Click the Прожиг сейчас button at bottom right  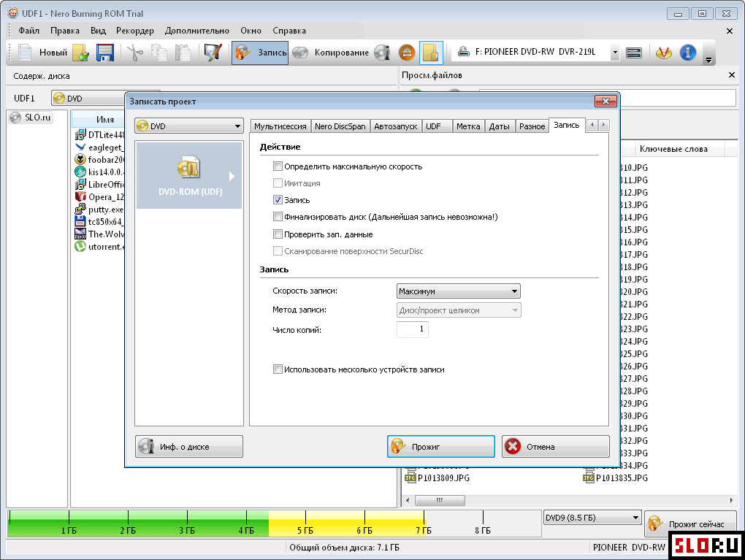click(690, 524)
